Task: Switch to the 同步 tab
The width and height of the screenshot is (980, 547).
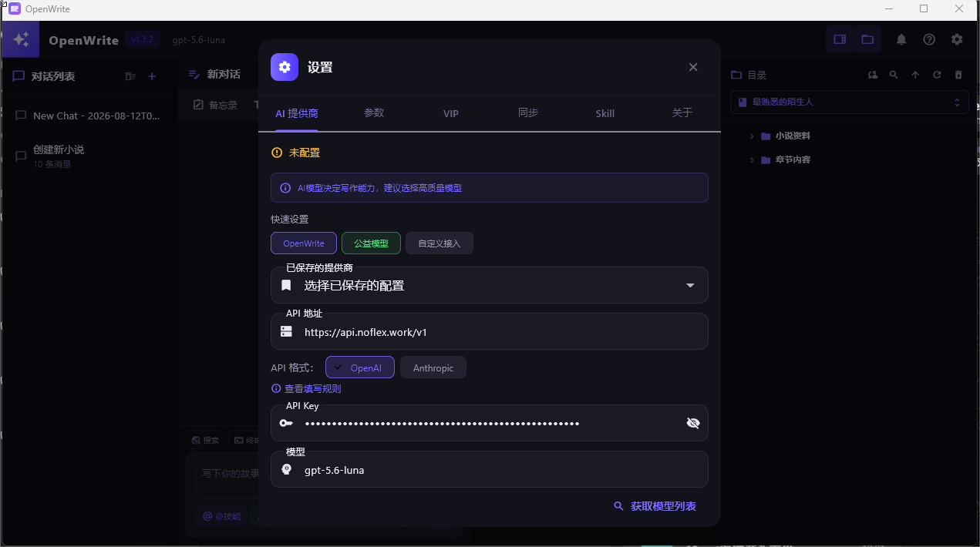Action: tap(528, 113)
